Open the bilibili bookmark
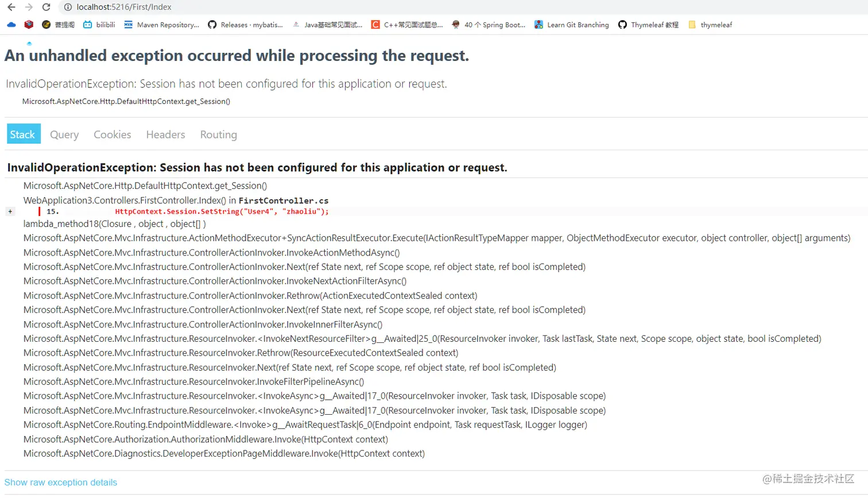The image size is (868, 498). click(99, 25)
